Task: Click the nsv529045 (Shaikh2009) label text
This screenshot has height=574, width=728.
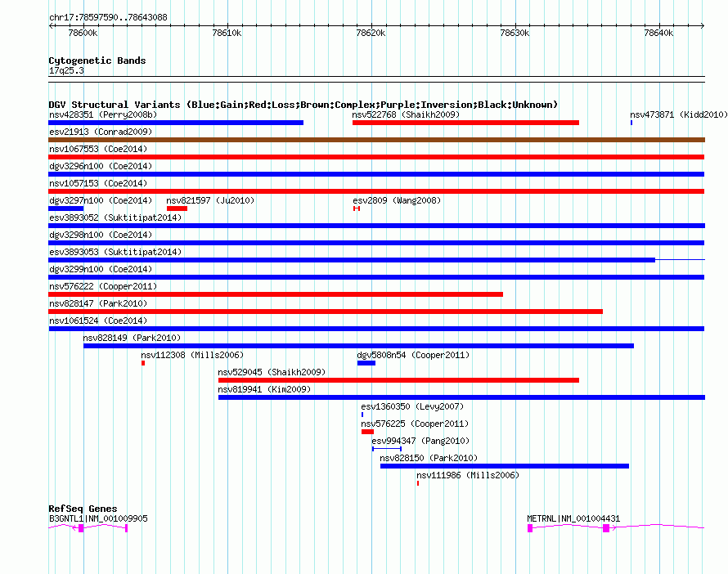Action: 272,372
